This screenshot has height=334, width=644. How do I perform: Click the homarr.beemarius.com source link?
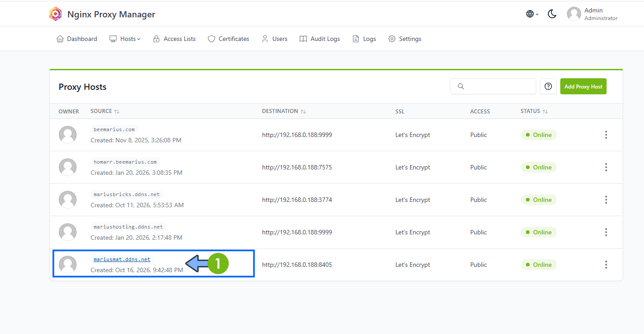tap(125, 162)
